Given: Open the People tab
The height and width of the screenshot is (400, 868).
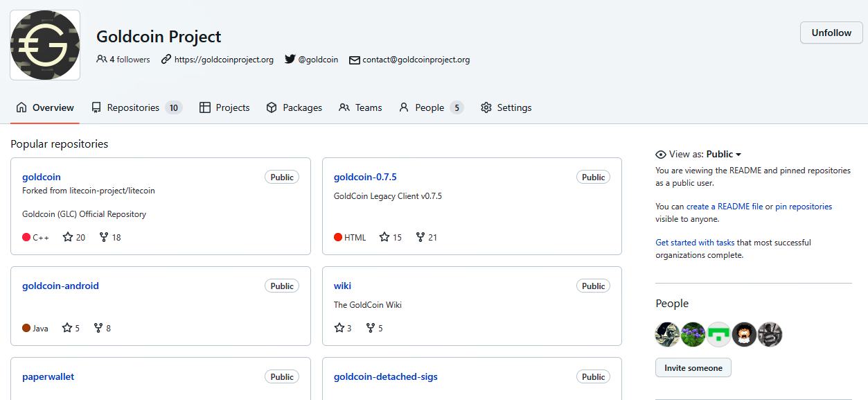Looking at the screenshot, I should (431, 107).
